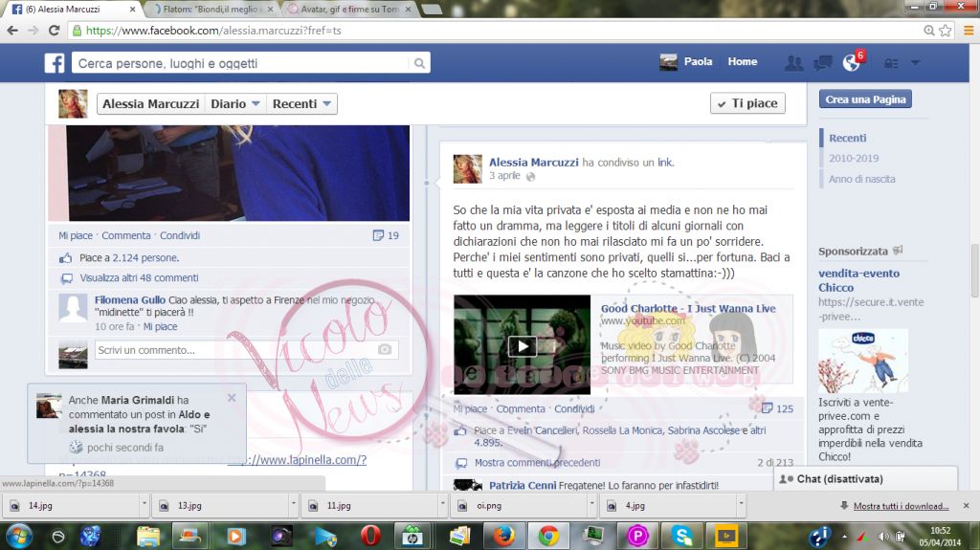Screen dimensions: 980x550
Task: Open Chrome from the taskbar
Action: [548, 536]
